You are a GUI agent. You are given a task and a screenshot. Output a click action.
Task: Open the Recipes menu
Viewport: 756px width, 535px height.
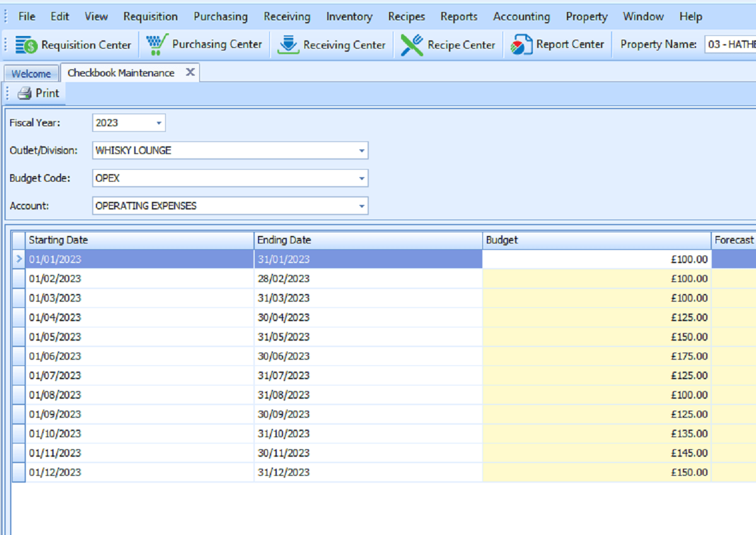click(x=406, y=16)
